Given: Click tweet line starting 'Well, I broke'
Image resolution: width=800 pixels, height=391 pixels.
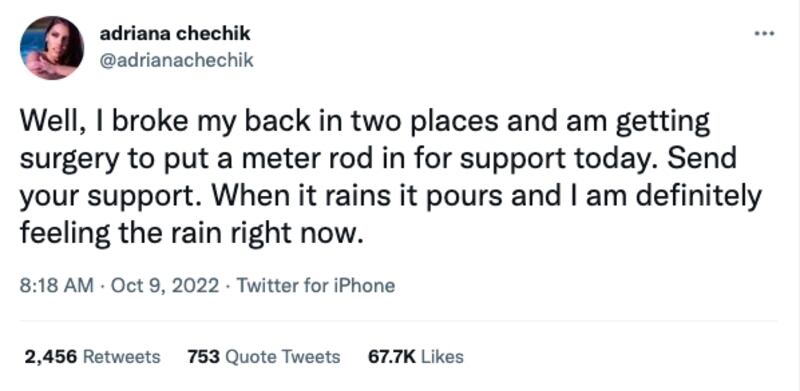Looking at the screenshot, I should 365,125.
